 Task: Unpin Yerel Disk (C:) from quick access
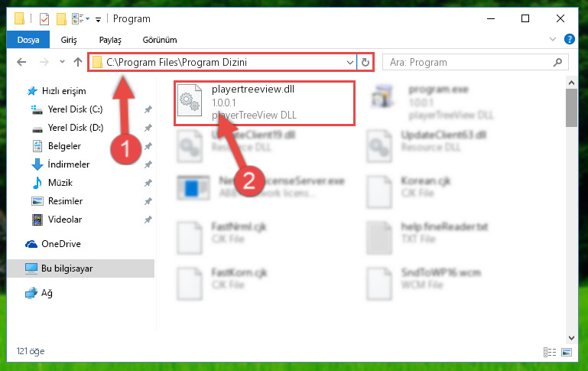coord(148,109)
